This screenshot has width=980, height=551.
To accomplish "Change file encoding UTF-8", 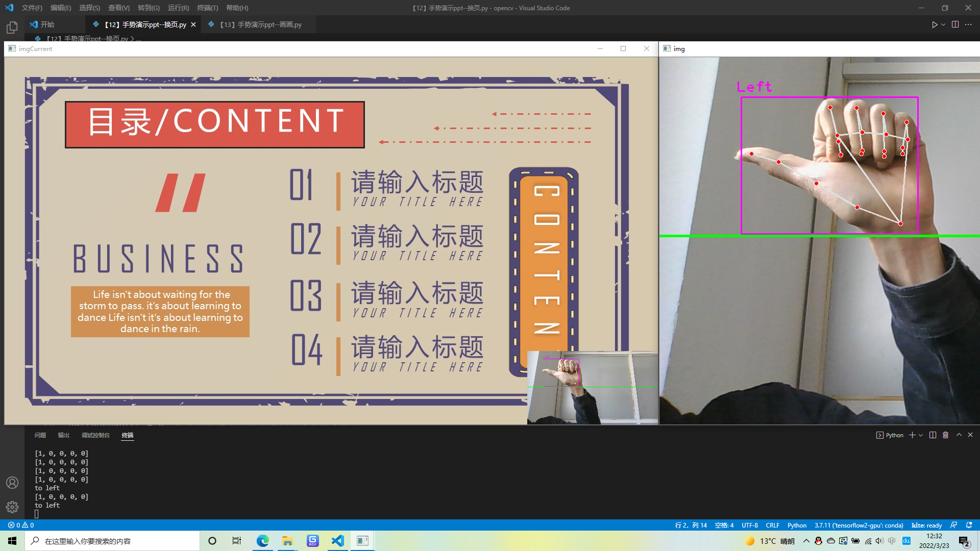I will click(750, 525).
